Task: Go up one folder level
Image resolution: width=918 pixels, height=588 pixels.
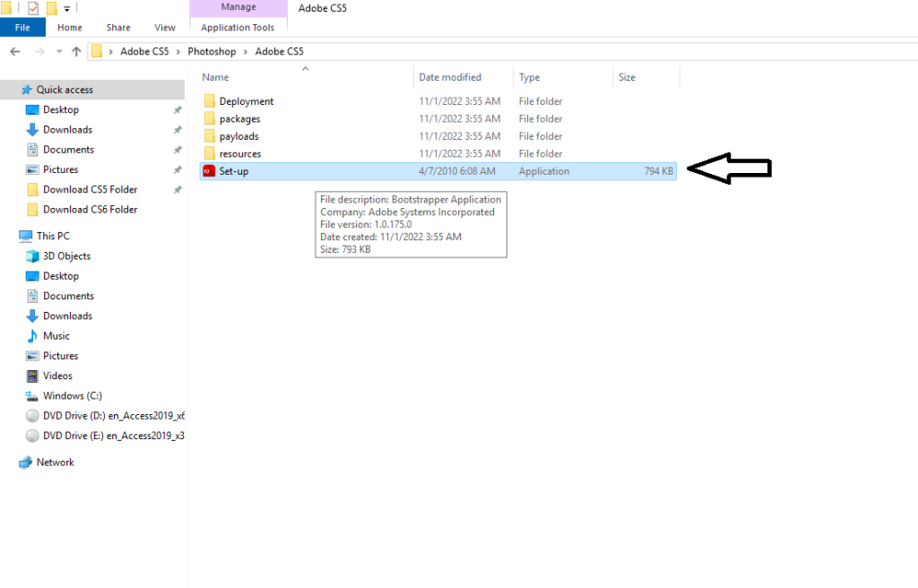Action: pos(76,51)
